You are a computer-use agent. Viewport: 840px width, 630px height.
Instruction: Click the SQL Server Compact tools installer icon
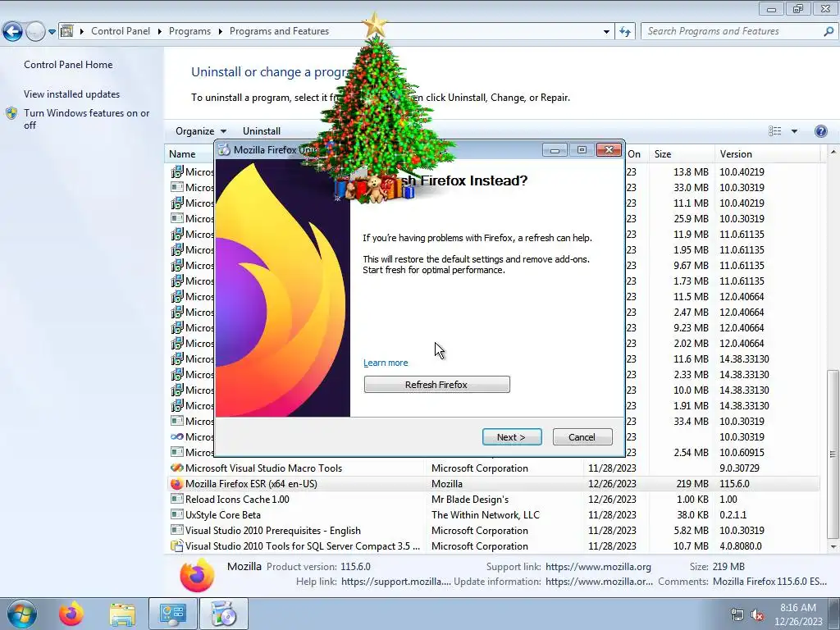tap(176, 546)
